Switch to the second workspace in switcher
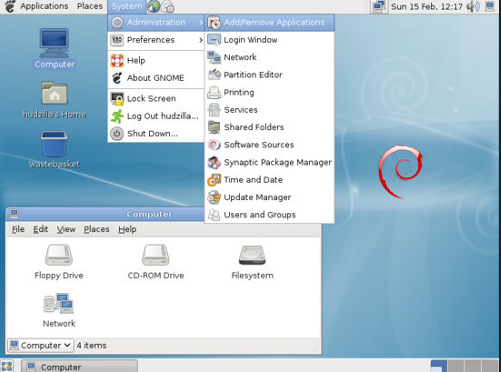Screen dimensions: 501x372 coord(456,366)
